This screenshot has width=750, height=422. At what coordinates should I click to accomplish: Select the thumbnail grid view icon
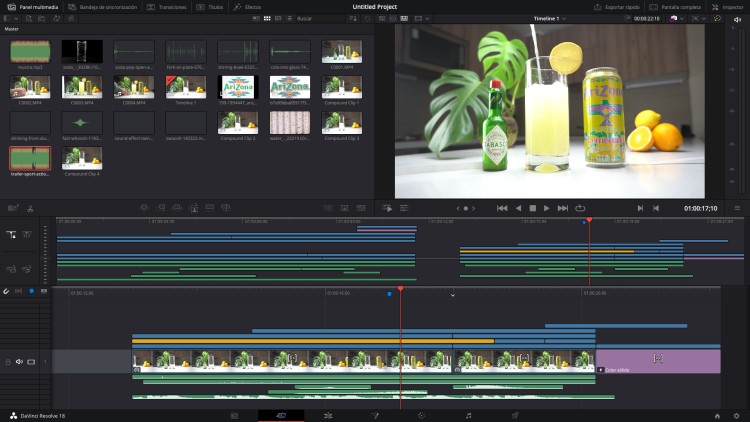tap(267, 18)
